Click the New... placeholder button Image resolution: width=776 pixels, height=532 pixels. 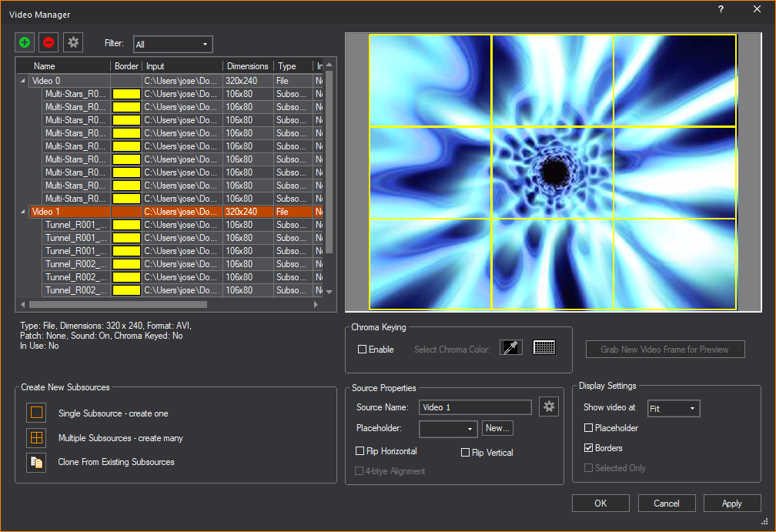497,428
